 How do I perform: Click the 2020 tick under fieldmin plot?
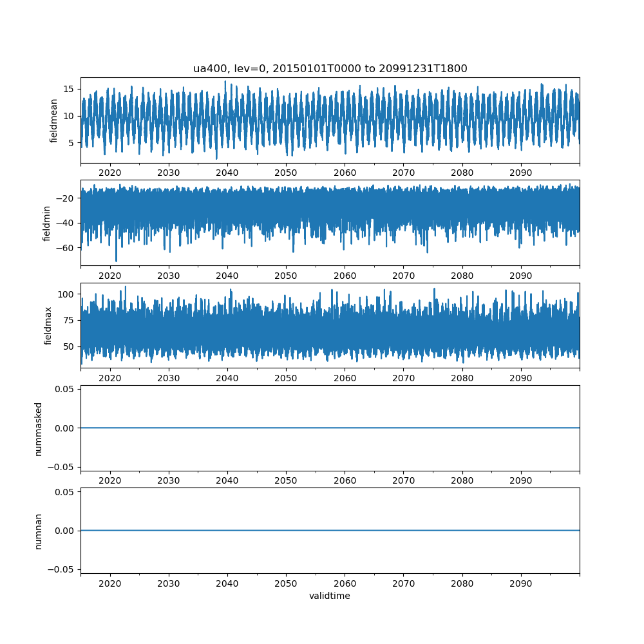click(x=110, y=276)
